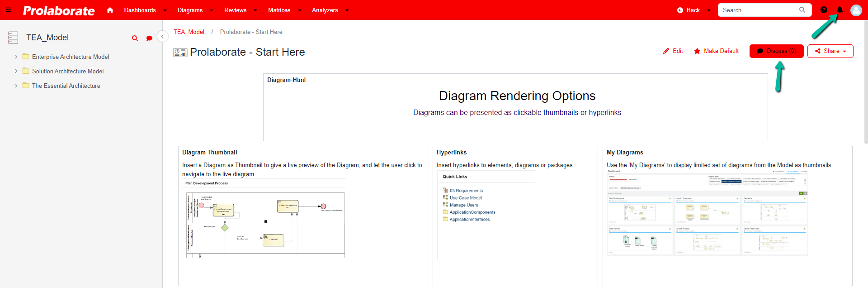
Task: Click the Edit link
Action: 673,51
